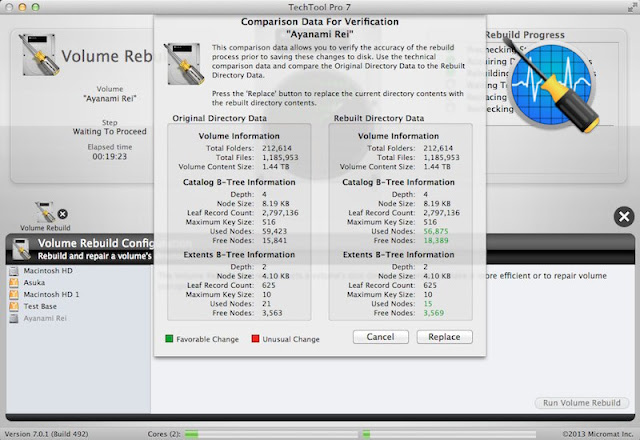Click the rebuilt Extents Used Nodes value 15
The height and width of the screenshot is (440, 640).
pos(428,304)
